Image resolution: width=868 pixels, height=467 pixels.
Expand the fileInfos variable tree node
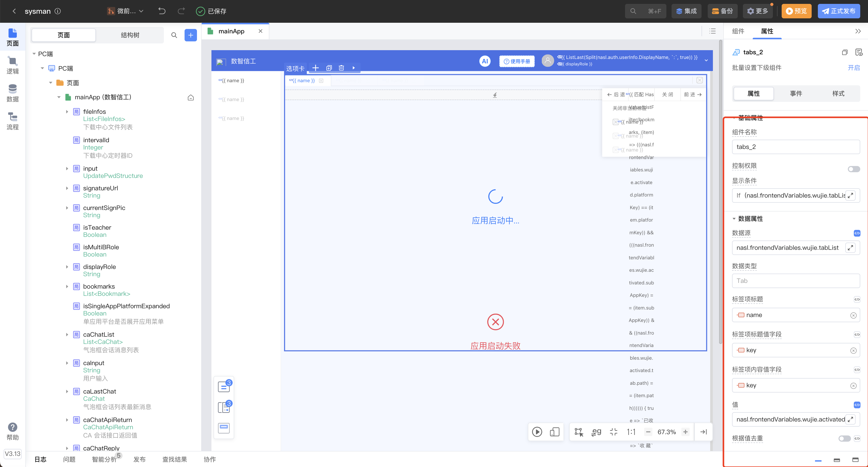[67, 112]
